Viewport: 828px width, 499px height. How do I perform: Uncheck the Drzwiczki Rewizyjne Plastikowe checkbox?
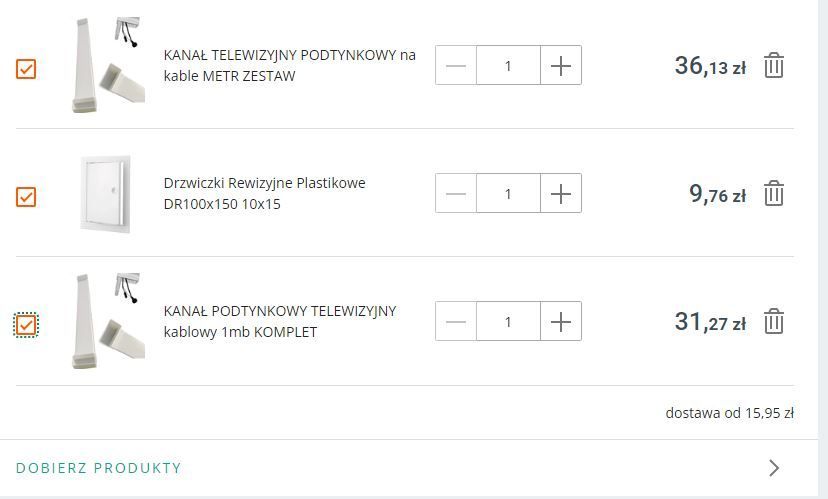click(26, 197)
